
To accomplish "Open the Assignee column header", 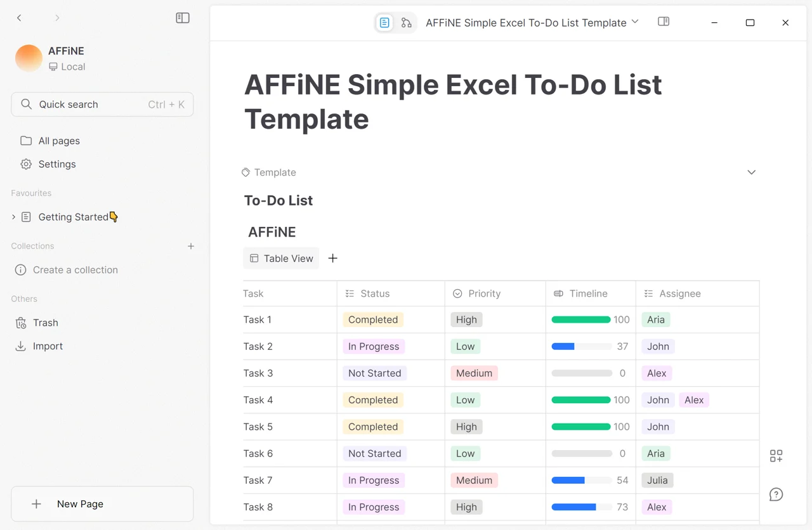I will coord(698,294).
